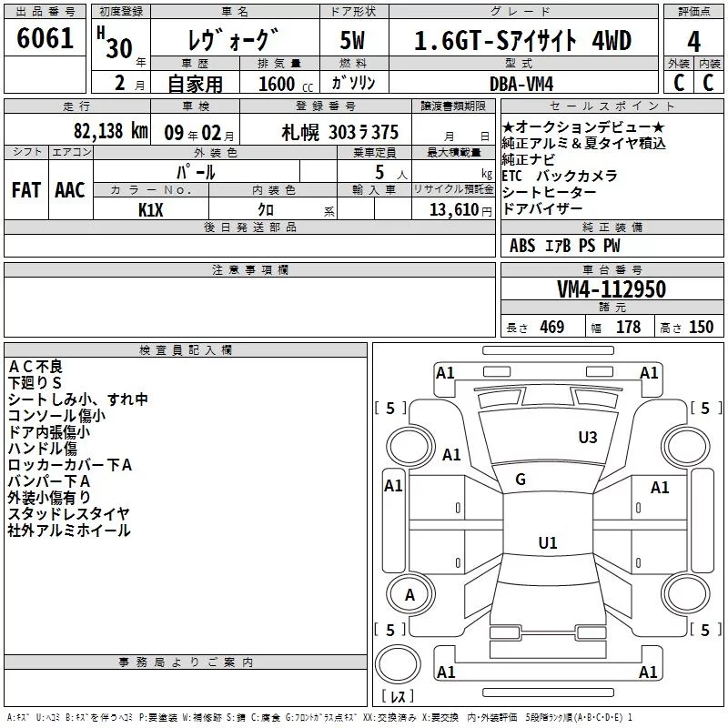The image size is (728, 728).
Task: Select displacement value 1600 cc
Action: click(x=286, y=84)
